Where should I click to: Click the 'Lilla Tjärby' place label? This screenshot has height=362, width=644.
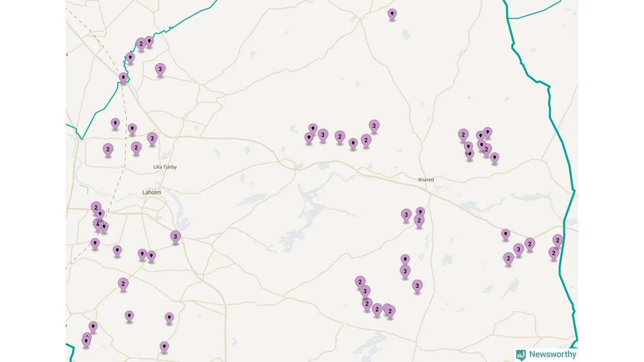click(165, 167)
